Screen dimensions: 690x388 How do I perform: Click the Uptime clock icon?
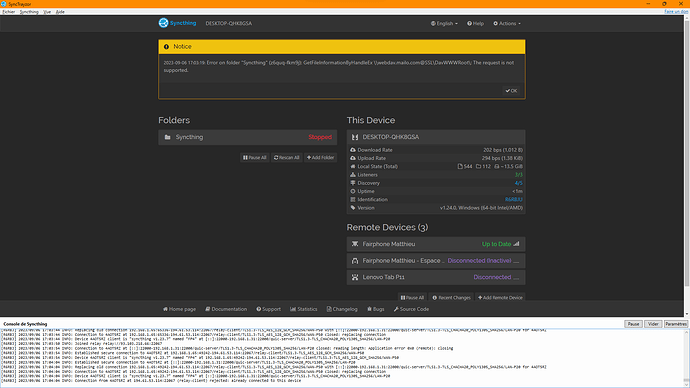pyautogui.click(x=353, y=191)
